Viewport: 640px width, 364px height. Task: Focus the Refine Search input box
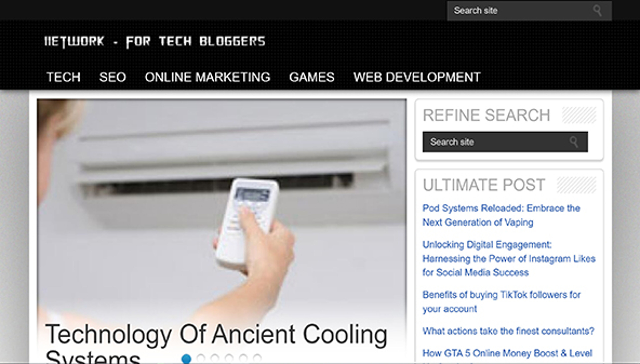coord(505,142)
